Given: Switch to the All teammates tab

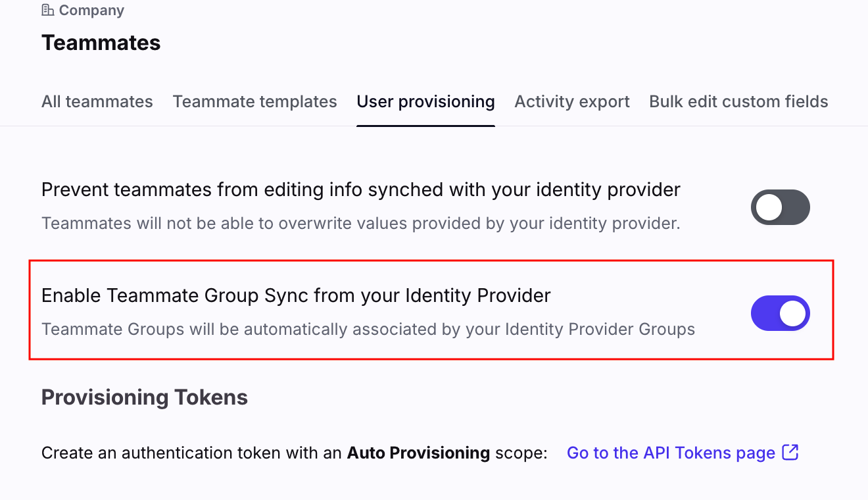Looking at the screenshot, I should [x=97, y=102].
